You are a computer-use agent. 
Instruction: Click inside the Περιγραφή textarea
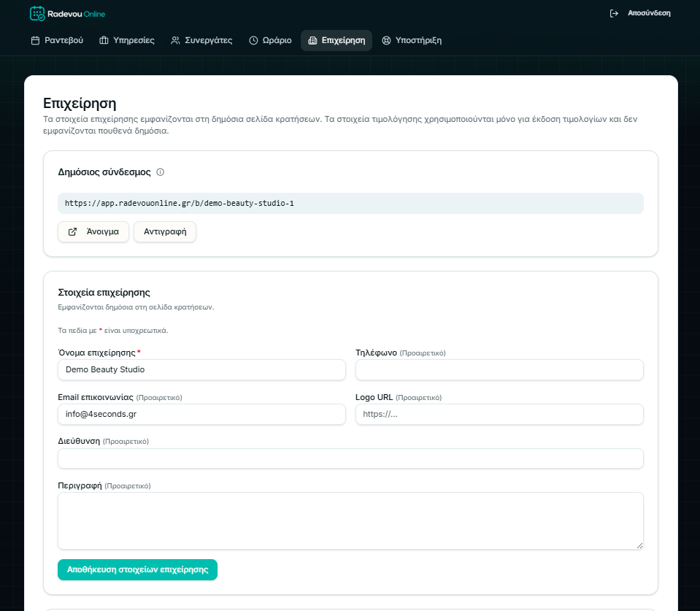(x=350, y=520)
